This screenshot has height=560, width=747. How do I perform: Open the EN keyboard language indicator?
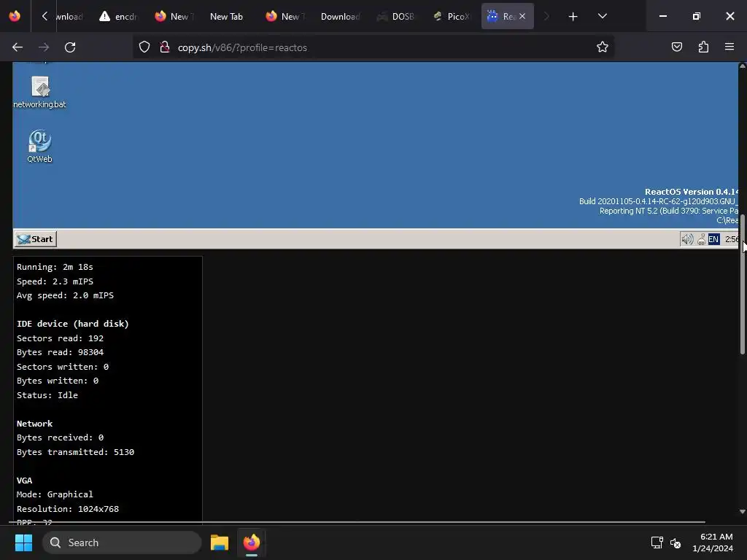point(713,239)
